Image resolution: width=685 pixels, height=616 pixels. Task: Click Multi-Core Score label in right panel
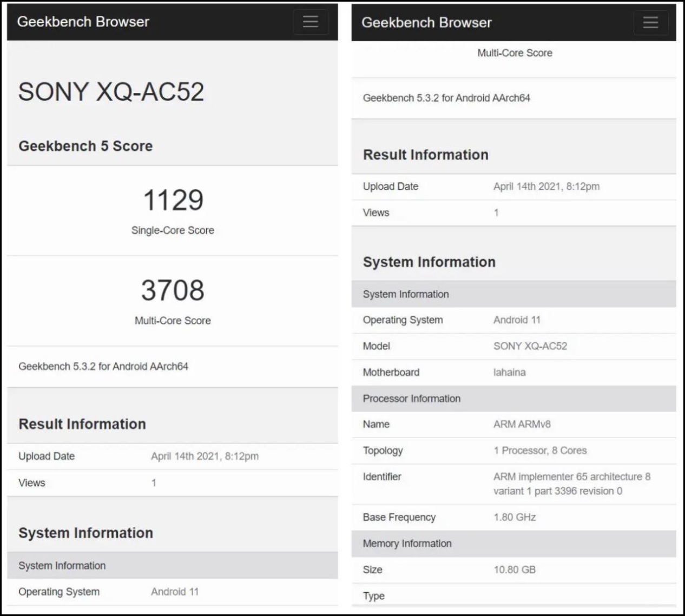point(515,53)
